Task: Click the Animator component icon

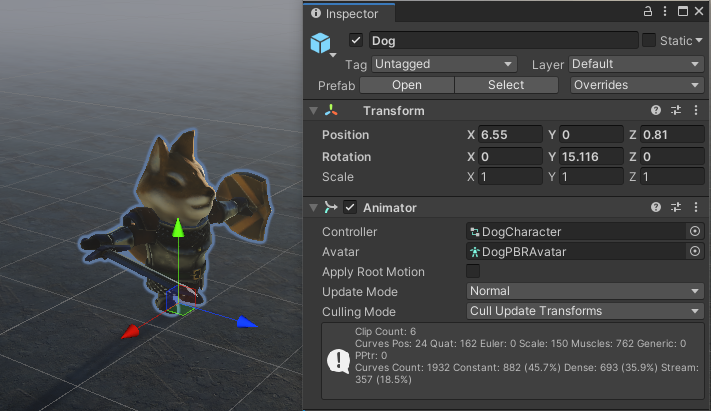Action: [331, 207]
